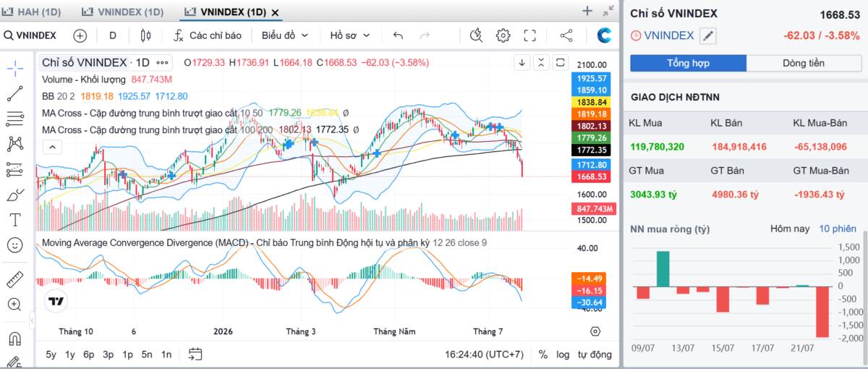The width and height of the screenshot is (868, 369).
Task: Open the Các chỉ báo indicators menu
Action: pos(207,35)
